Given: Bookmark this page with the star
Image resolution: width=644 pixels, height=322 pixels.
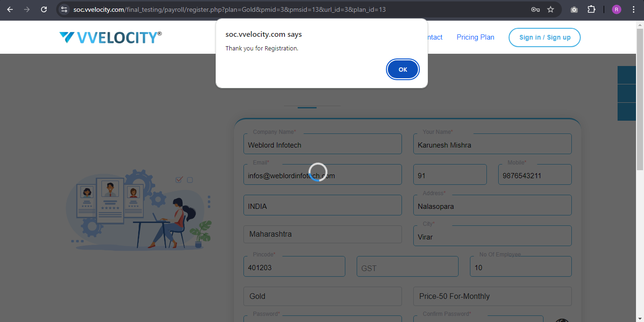Looking at the screenshot, I should tap(551, 9).
